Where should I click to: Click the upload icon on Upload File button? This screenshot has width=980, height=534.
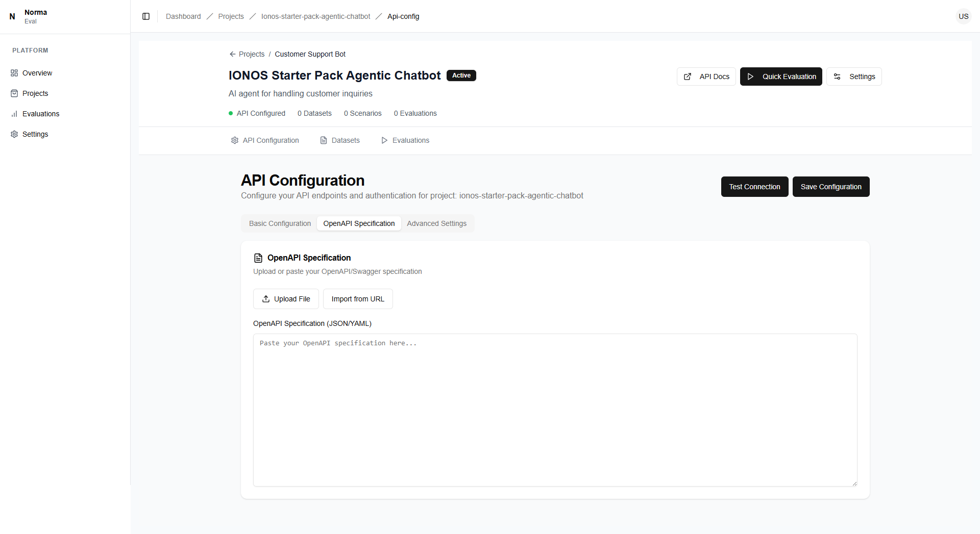[x=265, y=299]
